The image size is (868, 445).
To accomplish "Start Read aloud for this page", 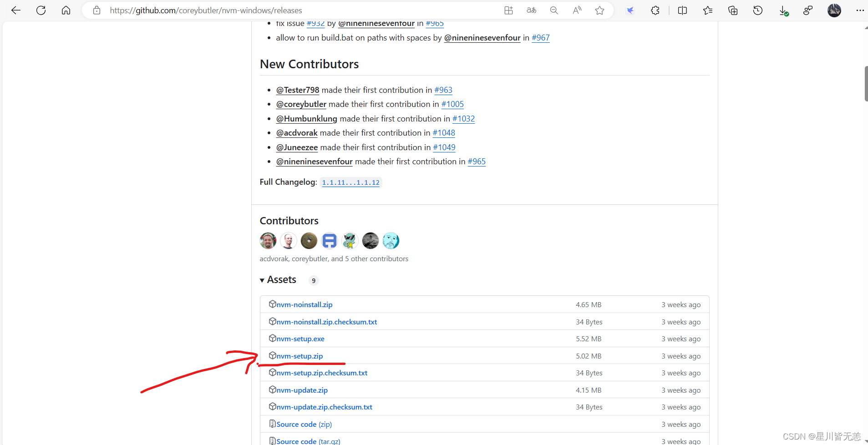I will tap(577, 10).
